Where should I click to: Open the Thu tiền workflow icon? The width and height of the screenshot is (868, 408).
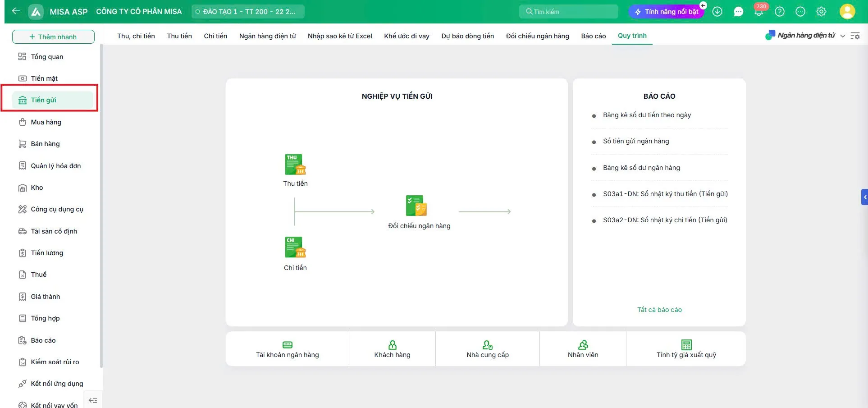(x=296, y=165)
